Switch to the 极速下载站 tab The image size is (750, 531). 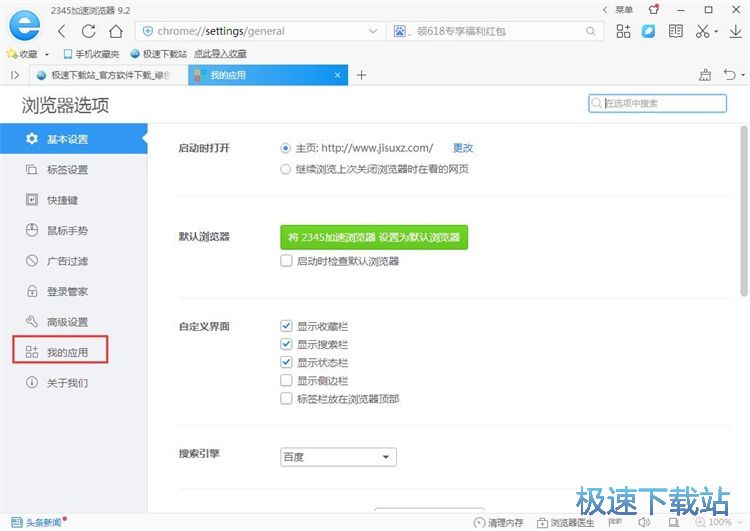tap(109, 75)
